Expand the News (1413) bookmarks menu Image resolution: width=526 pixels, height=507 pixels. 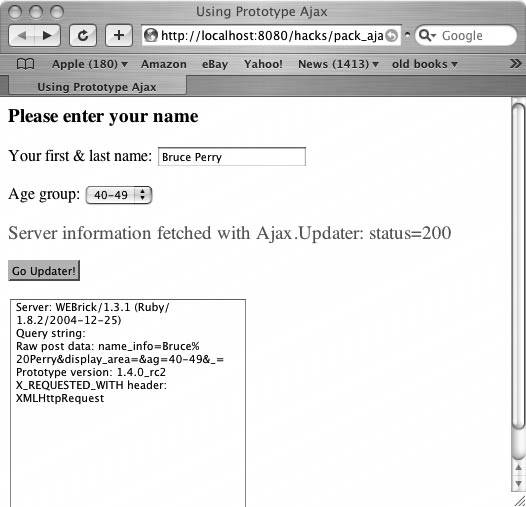(338, 64)
